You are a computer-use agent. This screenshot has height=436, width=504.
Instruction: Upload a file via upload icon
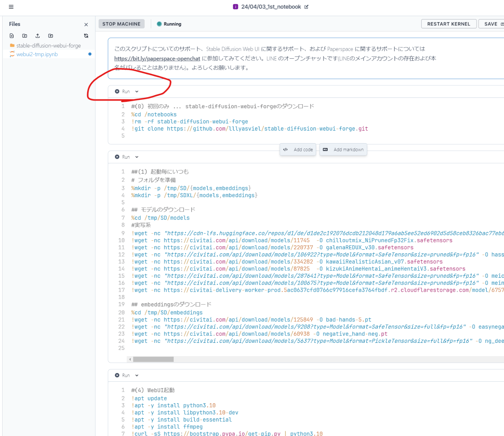coord(37,36)
